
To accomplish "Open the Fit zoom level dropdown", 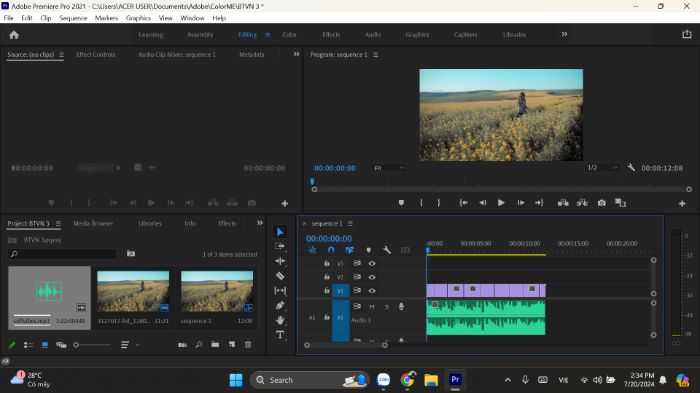I will pos(389,168).
